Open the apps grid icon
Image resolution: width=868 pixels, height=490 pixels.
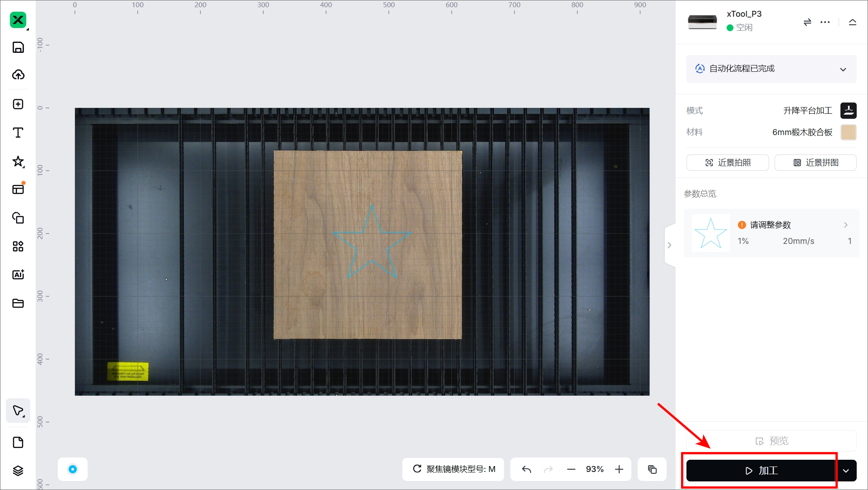(x=18, y=246)
